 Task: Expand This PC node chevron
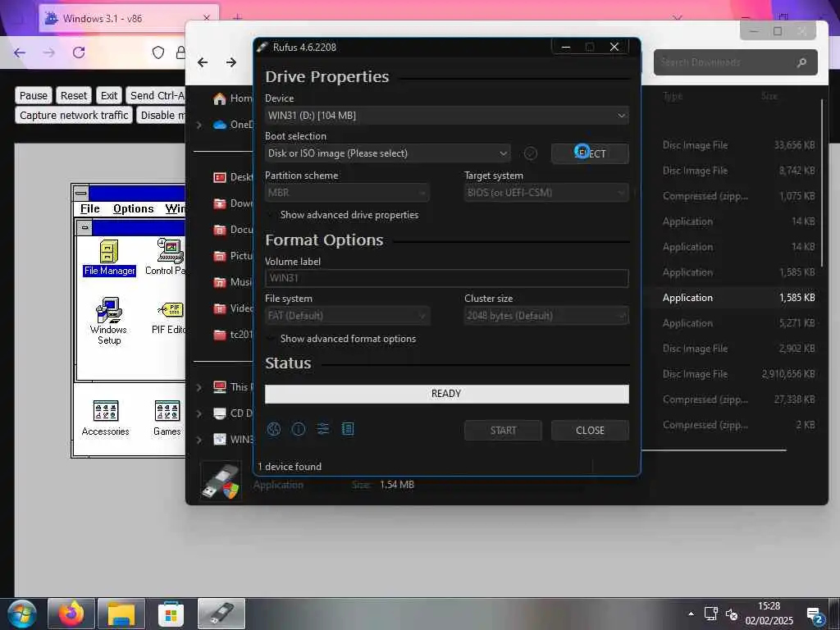tap(199, 387)
